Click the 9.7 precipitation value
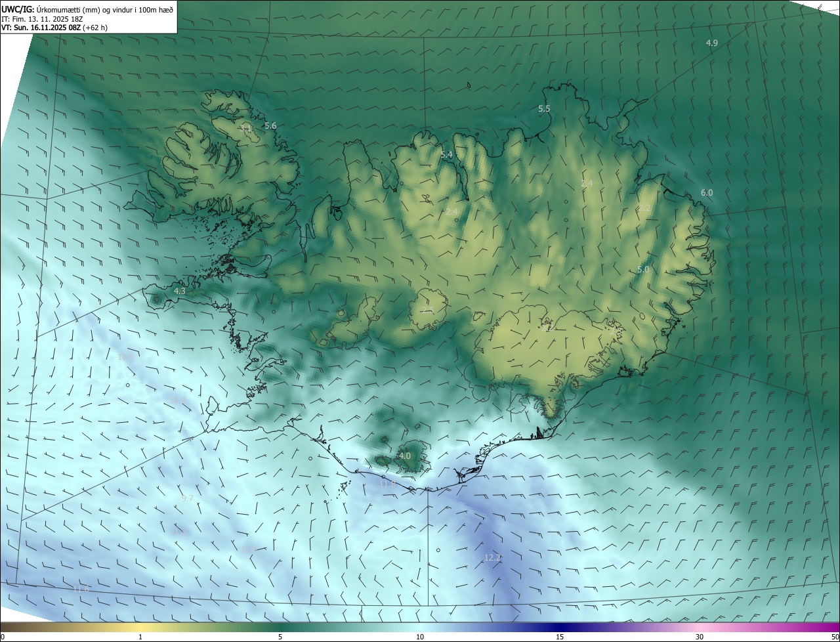Screen dimensions: 840x642 [x=188, y=498]
